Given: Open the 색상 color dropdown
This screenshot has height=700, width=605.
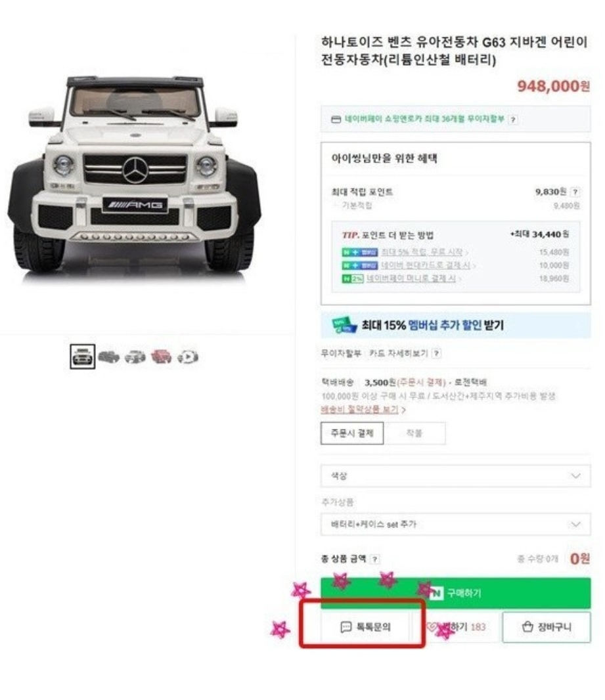Looking at the screenshot, I should point(455,476).
